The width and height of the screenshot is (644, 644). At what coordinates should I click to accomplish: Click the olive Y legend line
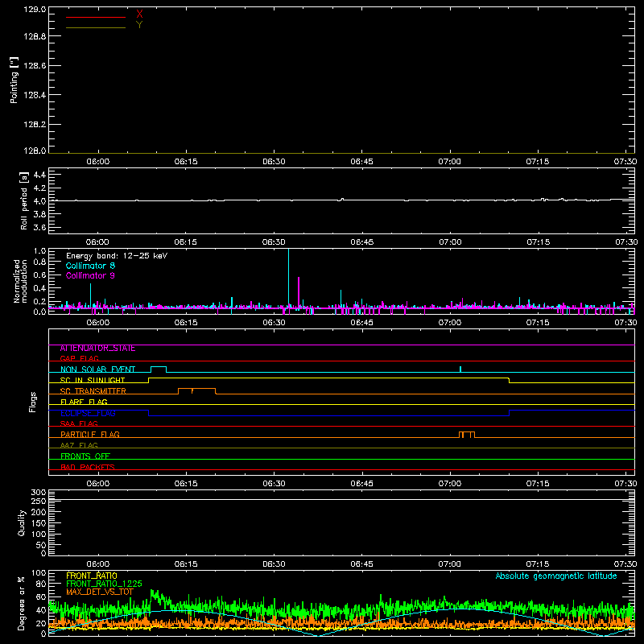click(96, 28)
